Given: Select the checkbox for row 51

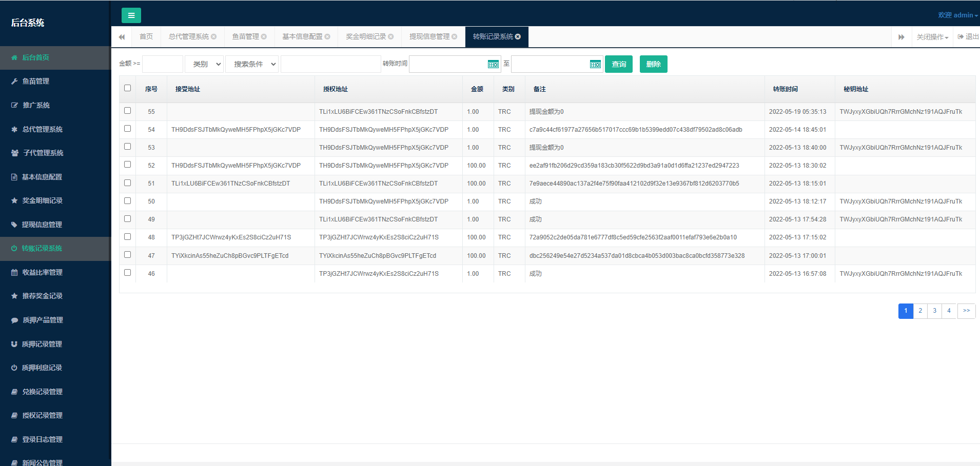Looking at the screenshot, I should coord(128,183).
